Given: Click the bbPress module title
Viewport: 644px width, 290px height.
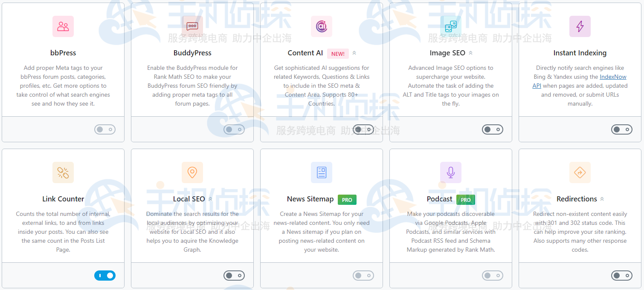Looking at the screenshot, I should (x=63, y=53).
